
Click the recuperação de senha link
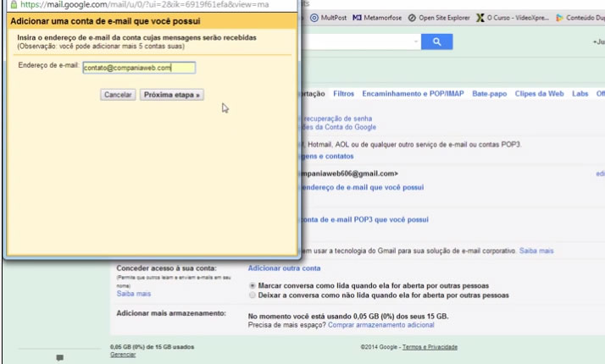click(x=337, y=119)
